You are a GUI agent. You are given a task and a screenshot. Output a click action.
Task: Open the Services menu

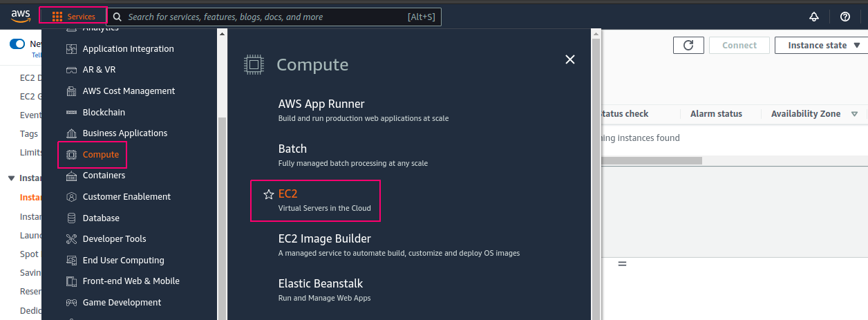pyautogui.click(x=73, y=17)
